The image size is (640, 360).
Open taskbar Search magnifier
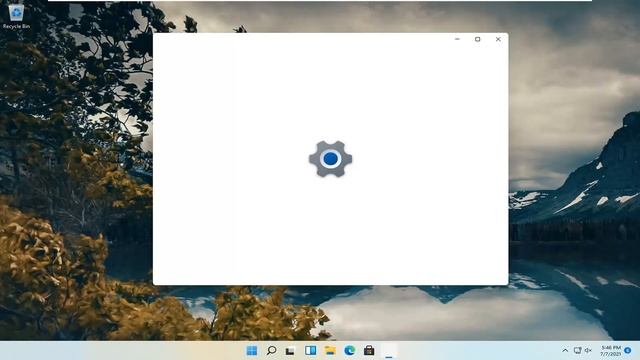coord(271,351)
